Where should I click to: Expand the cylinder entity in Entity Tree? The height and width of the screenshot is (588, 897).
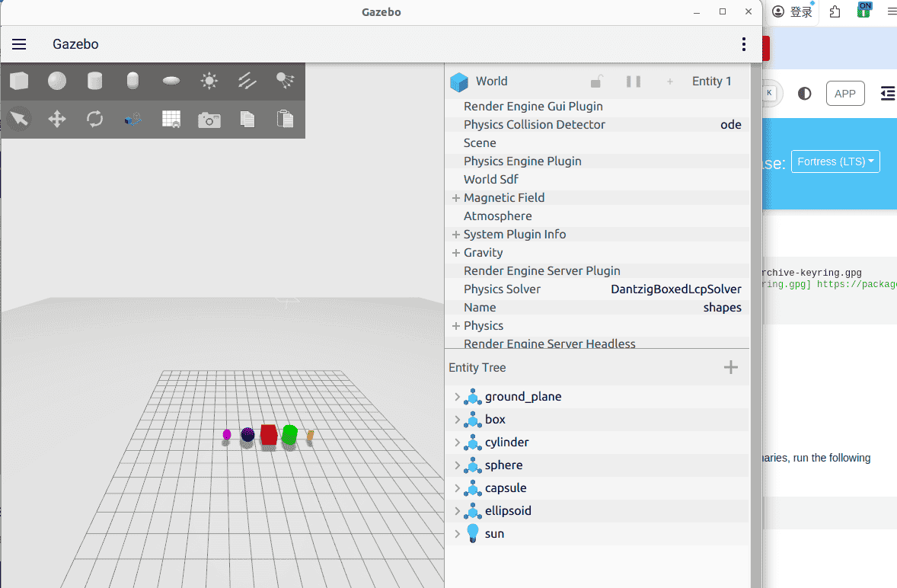tap(457, 442)
